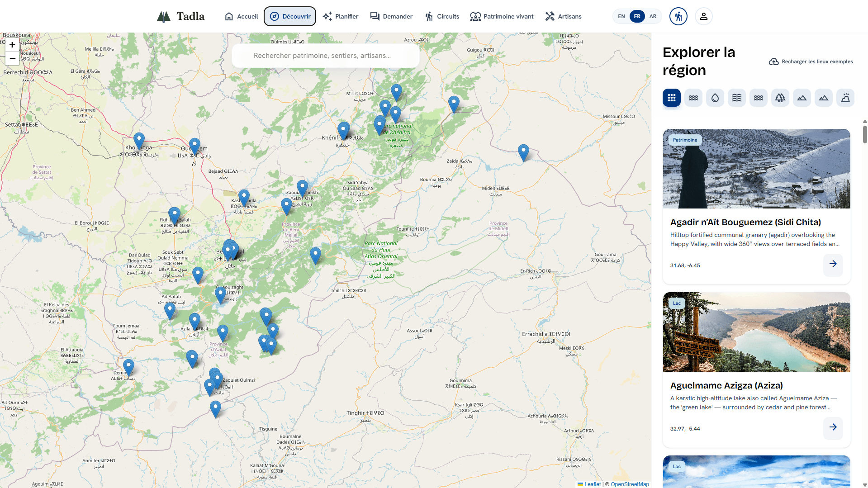The height and width of the screenshot is (488, 868).
Task: Click the Agadir n'Aït Bouguemez title
Action: [x=745, y=222]
